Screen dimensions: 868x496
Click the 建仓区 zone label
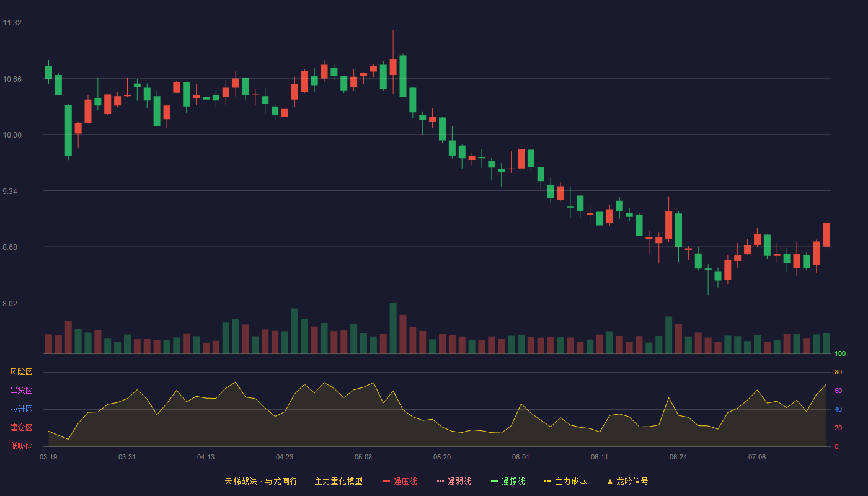[x=21, y=428]
